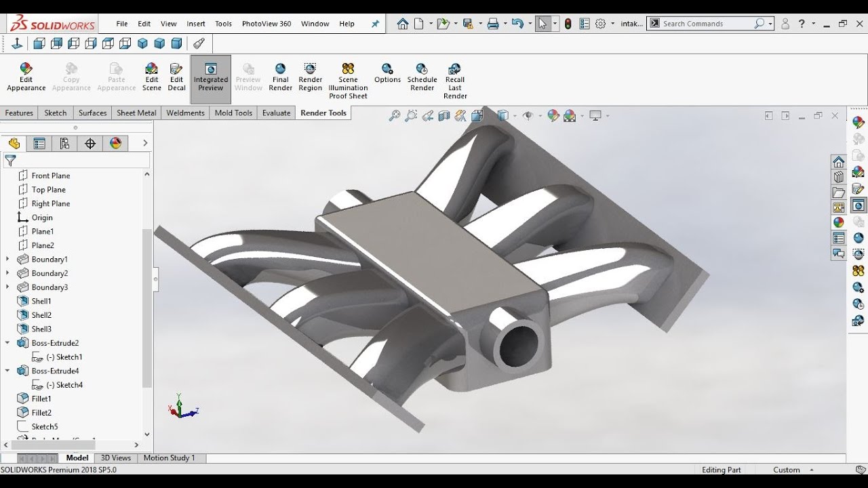The image size is (868, 488).
Task: Open Scene Illumination Proof Sheet
Action: (348, 81)
